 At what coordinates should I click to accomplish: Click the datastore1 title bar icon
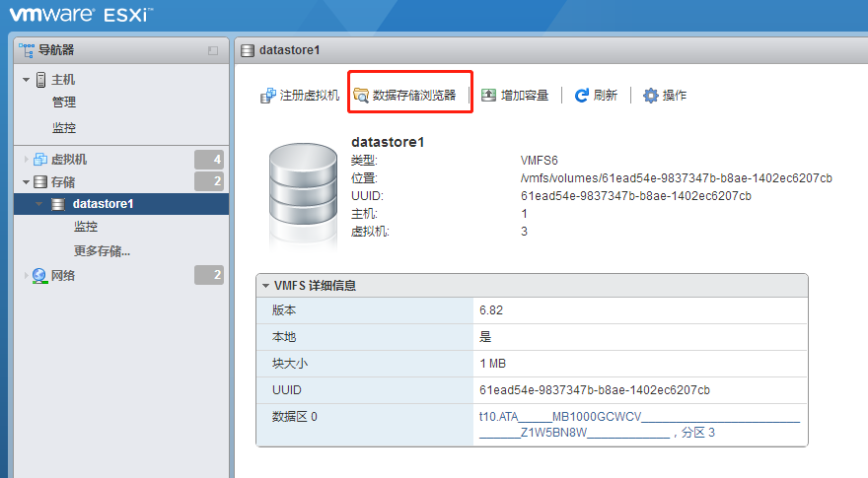tap(248, 51)
